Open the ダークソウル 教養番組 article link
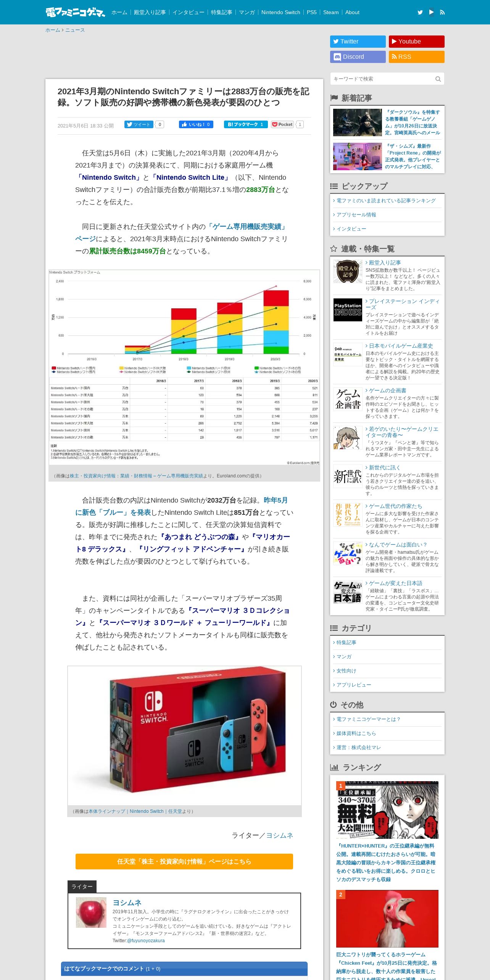The height and width of the screenshot is (980, 490). (x=413, y=122)
